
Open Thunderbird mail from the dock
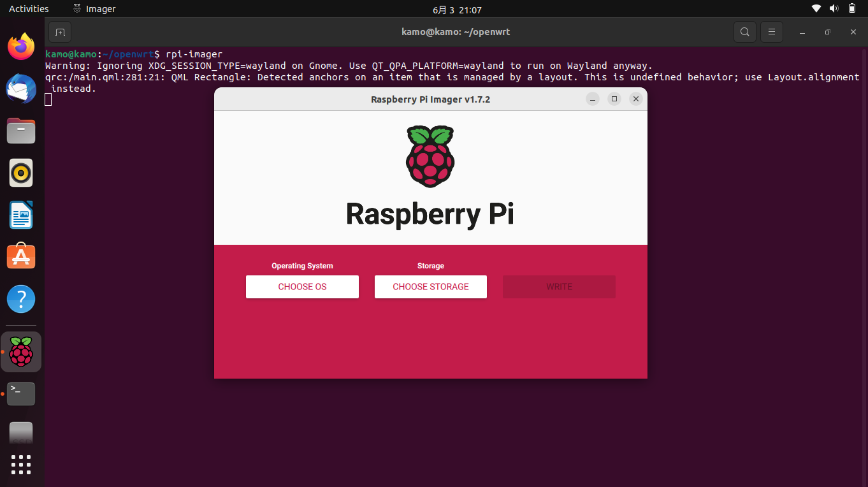[x=21, y=89]
